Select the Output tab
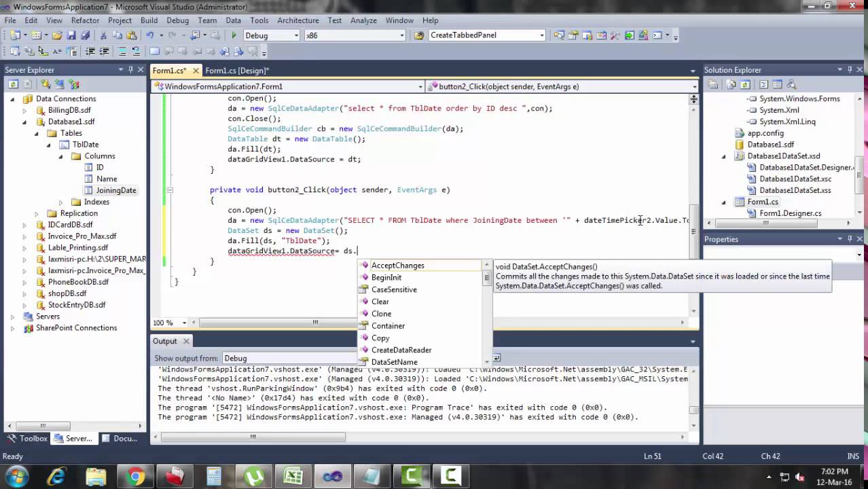This screenshot has height=489, width=868. tap(164, 341)
